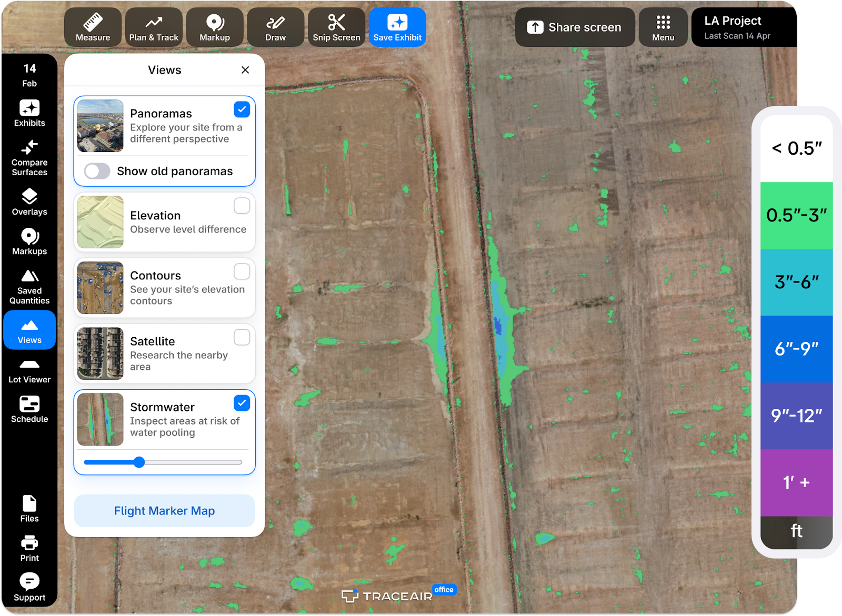Enable the Elevation view checkbox
The width and height of the screenshot is (842, 616).
point(242,206)
